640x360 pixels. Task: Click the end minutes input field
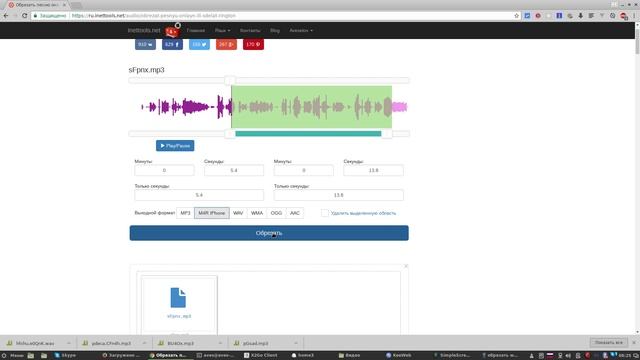click(x=304, y=170)
